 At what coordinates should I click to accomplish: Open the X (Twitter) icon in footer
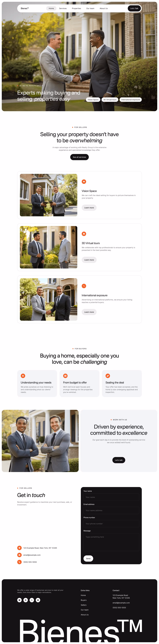[x=32, y=600]
